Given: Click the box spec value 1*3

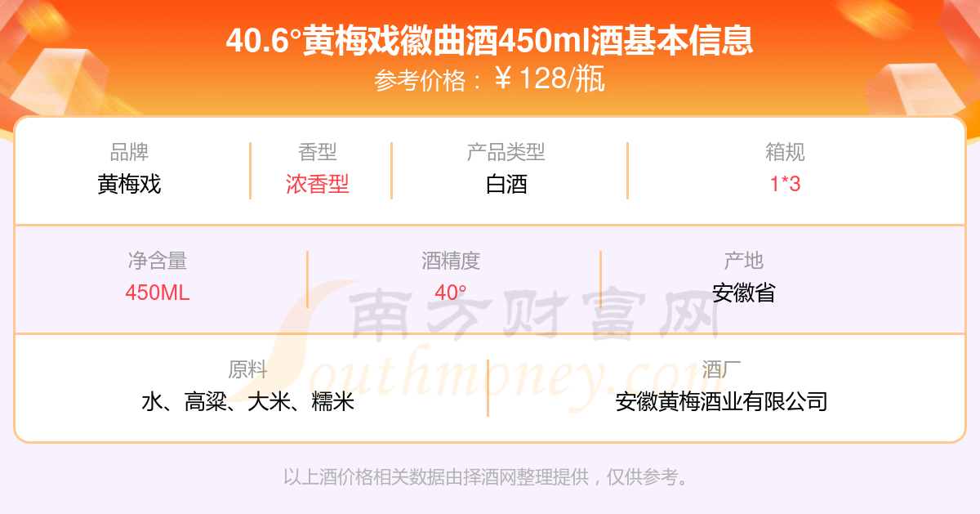Looking at the screenshot, I should click(786, 184).
